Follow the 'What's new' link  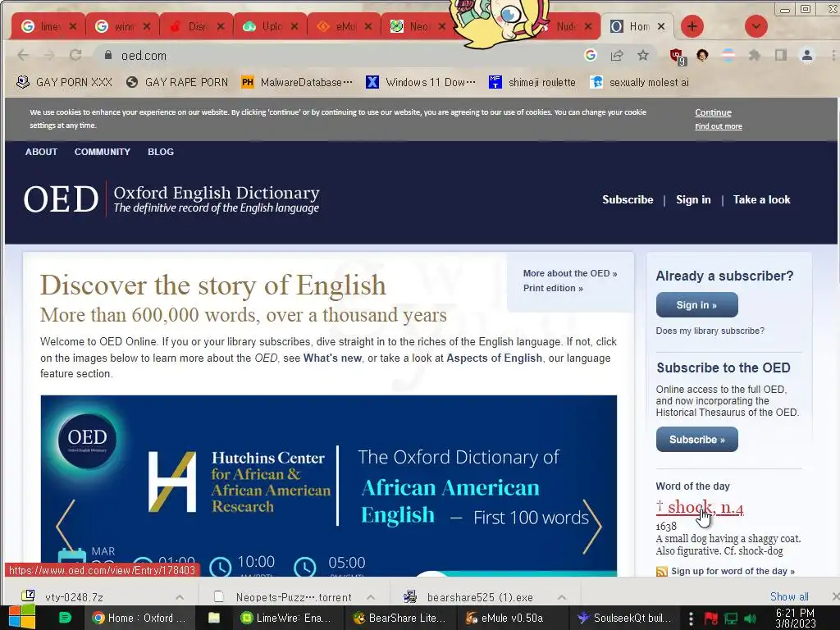(x=333, y=358)
